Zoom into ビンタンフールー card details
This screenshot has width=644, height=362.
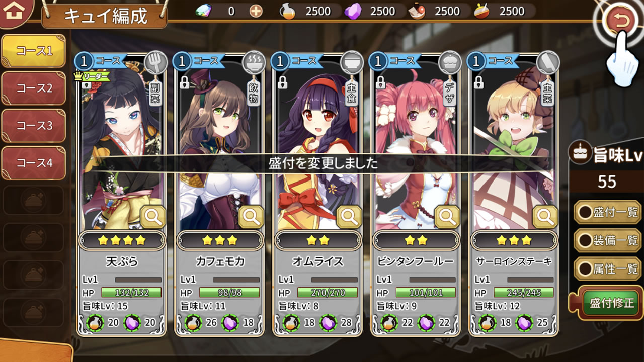tap(447, 217)
